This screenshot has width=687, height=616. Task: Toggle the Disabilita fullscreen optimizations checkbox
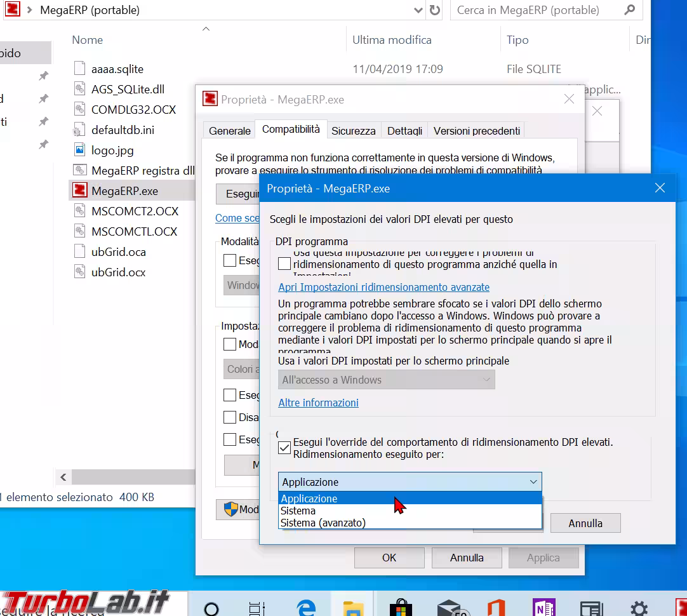tap(230, 417)
